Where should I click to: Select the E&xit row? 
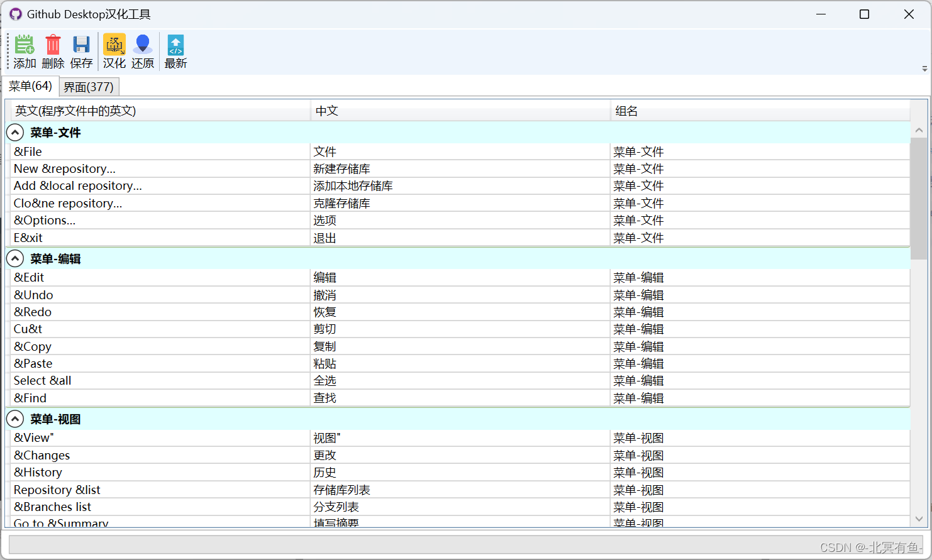tap(460, 238)
